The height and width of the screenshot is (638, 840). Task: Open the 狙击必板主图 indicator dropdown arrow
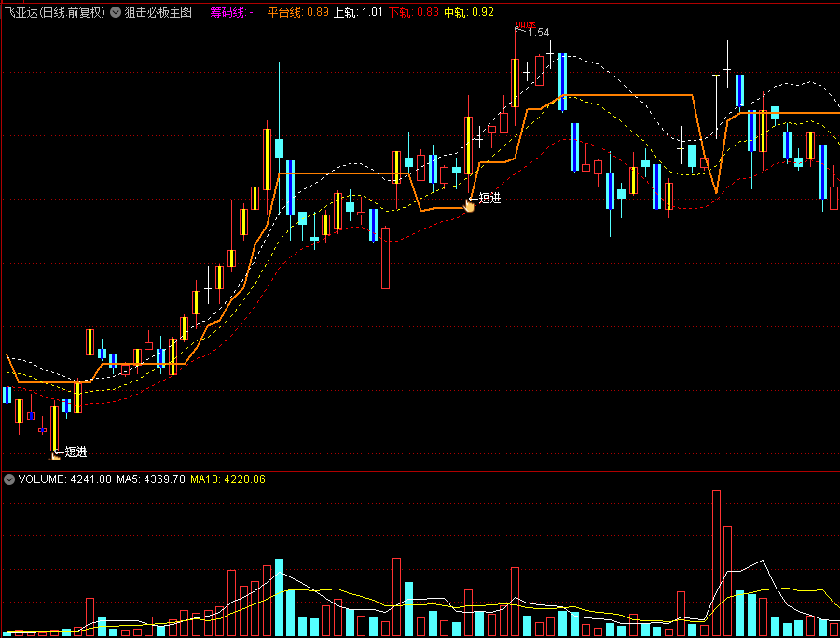116,12
